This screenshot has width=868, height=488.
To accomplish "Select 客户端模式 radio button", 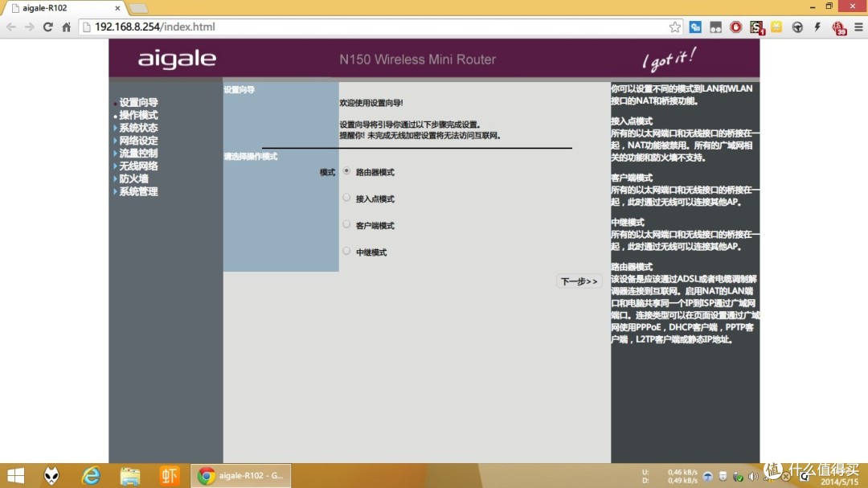I will coord(346,224).
